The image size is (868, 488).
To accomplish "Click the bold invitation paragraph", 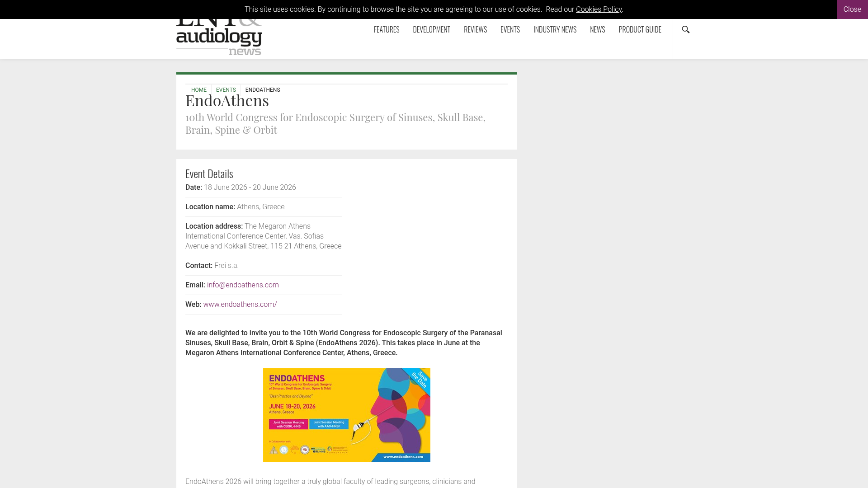I will click(x=344, y=343).
